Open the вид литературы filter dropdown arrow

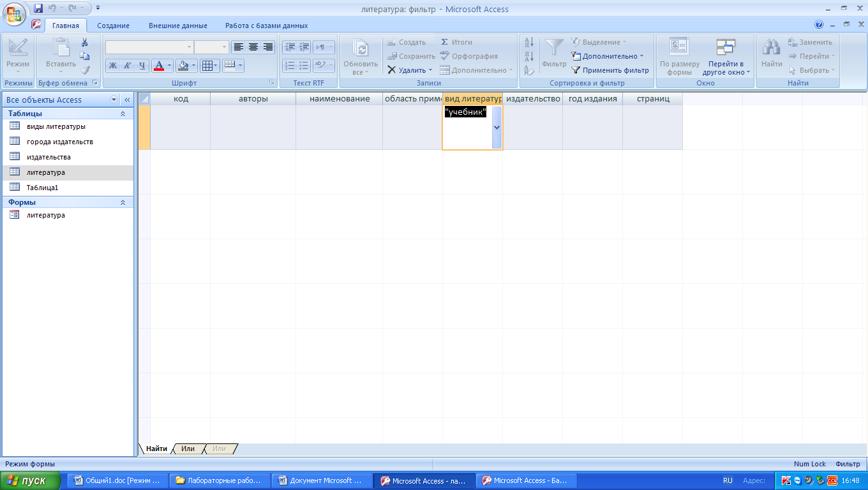pos(497,127)
